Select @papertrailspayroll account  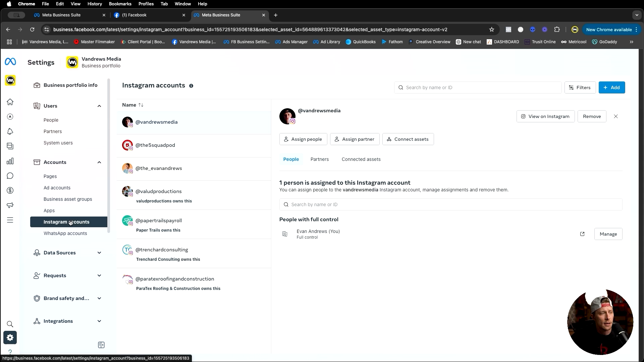click(194, 225)
